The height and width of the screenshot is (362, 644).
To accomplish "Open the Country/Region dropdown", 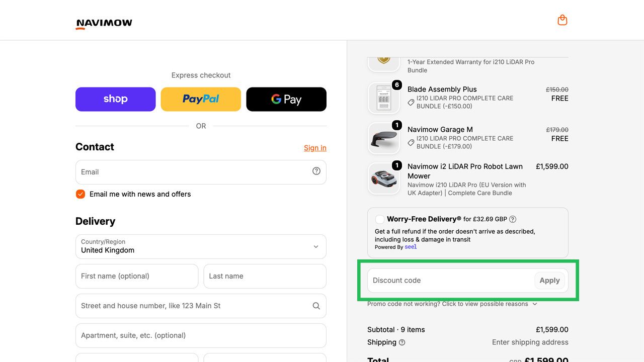I will pos(201,246).
